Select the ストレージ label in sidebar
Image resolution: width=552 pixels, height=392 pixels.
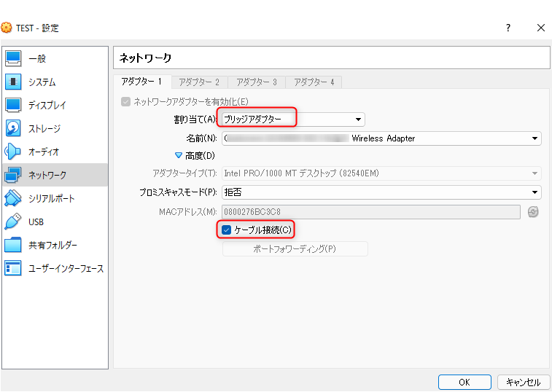pyautogui.click(x=44, y=128)
